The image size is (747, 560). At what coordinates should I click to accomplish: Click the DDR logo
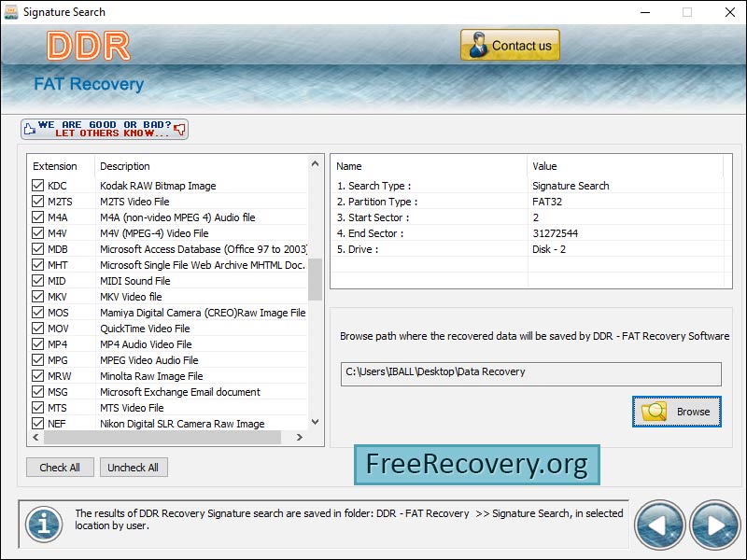click(89, 45)
